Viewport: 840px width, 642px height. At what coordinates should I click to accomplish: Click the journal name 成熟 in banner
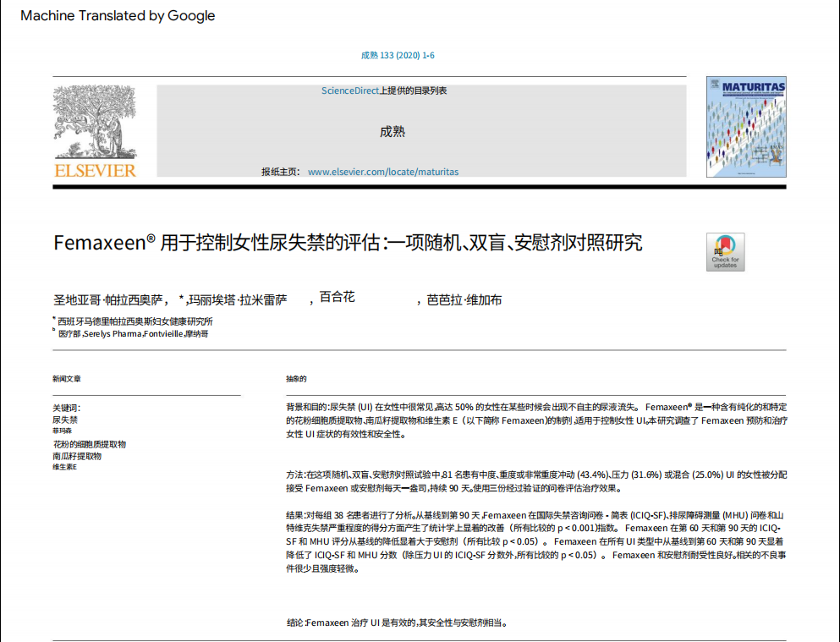click(x=393, y=132)
